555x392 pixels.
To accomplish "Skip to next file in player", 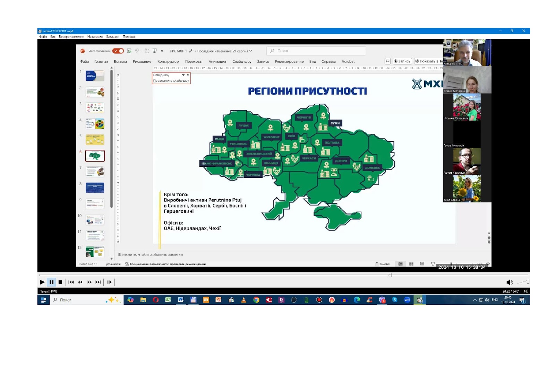I will pos(98,282).
